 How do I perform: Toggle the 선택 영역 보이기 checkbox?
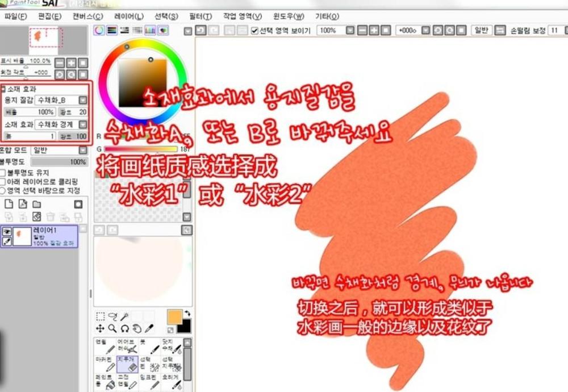(x=255, y=30)
